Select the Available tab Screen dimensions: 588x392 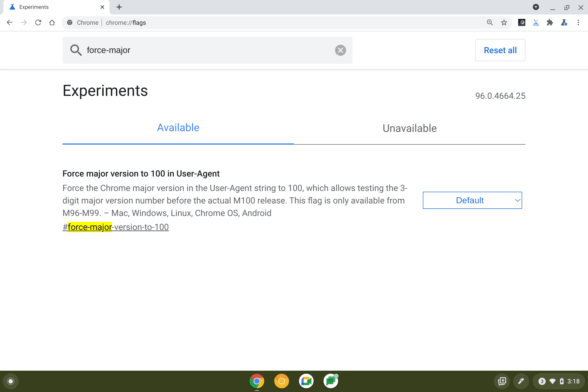[178, 128]
